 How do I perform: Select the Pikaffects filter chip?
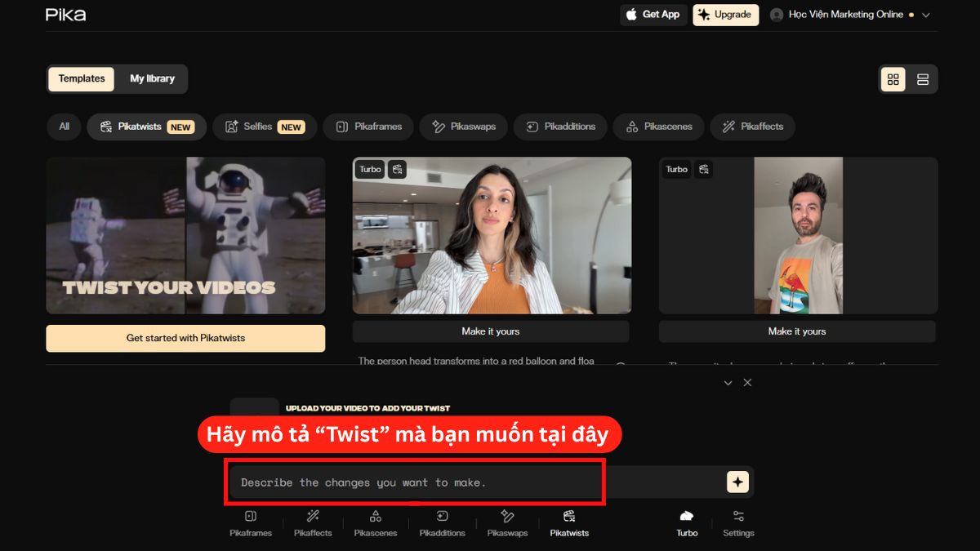click(752, 127)
